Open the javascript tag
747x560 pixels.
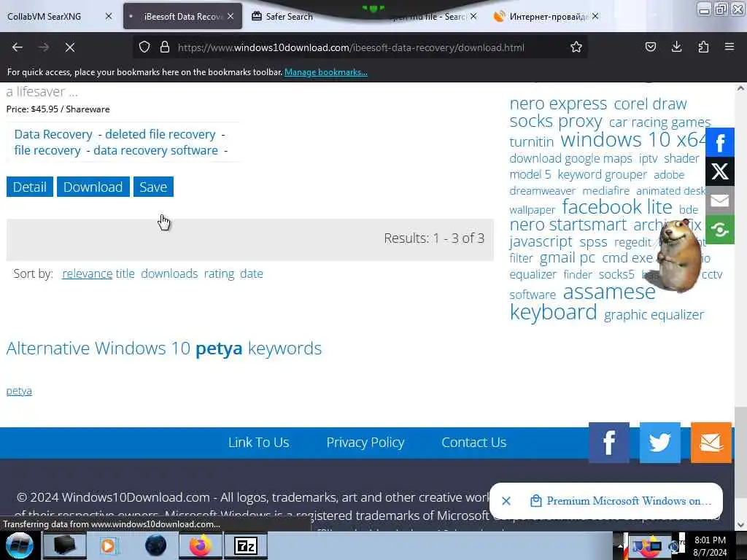541,241
